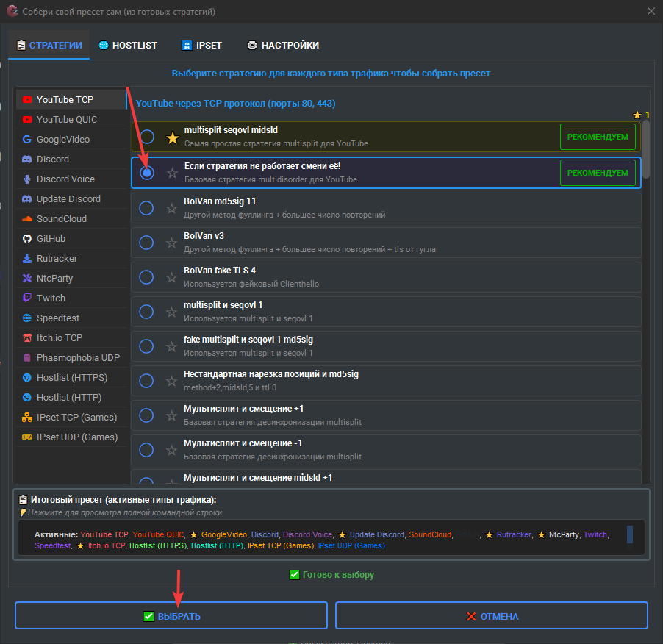Open the НАСТРОЙКИ tab
663x644 pixels.
pos(283,46)
